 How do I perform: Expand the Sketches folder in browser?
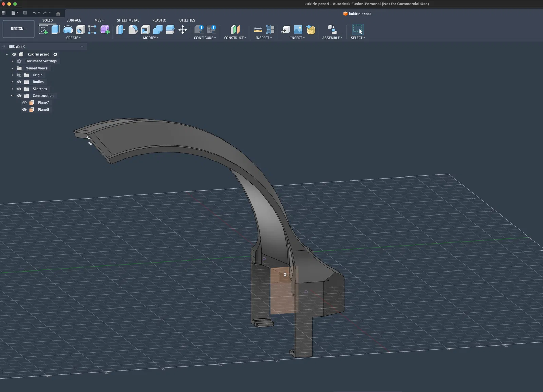pos(12,89)
